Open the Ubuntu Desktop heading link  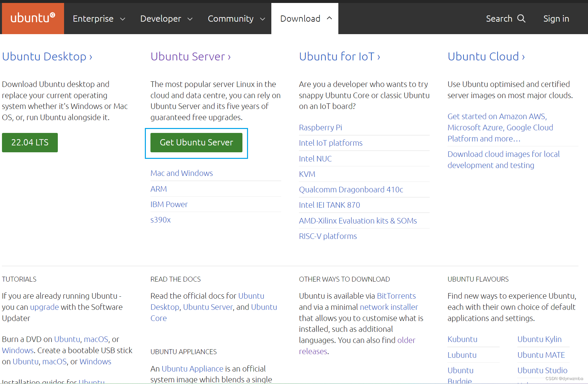click(x=47, y=56)
